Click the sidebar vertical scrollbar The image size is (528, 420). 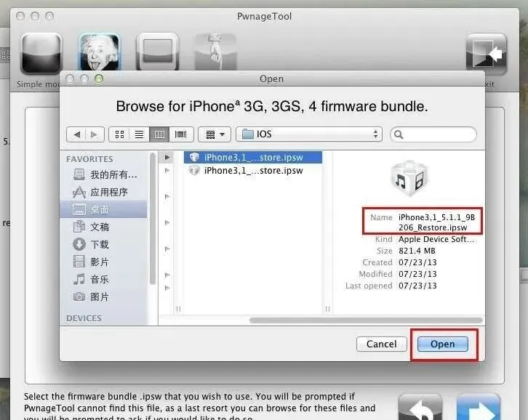[x=153, y=219]
